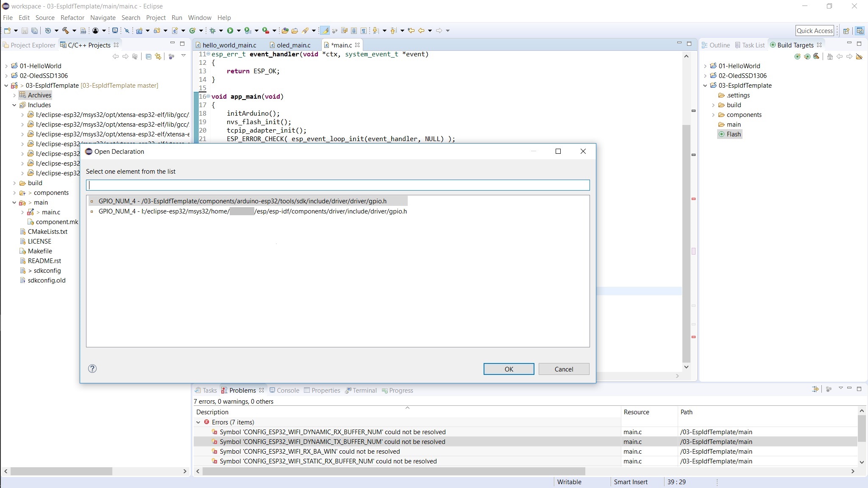Expand the 03-EspIdfTemplate tree node
Image resolution: width=868 pixels, height=488 pixels.
(x=4, y=85)
